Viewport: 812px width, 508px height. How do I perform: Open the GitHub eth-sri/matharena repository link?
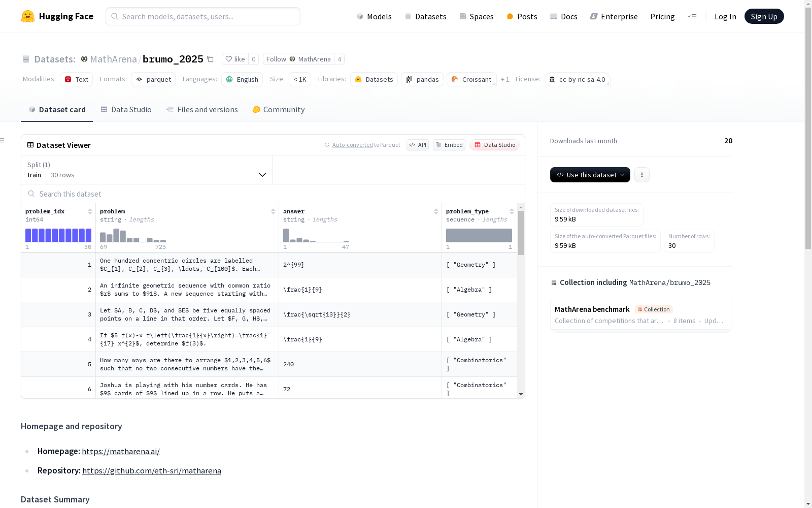(152, 470)
